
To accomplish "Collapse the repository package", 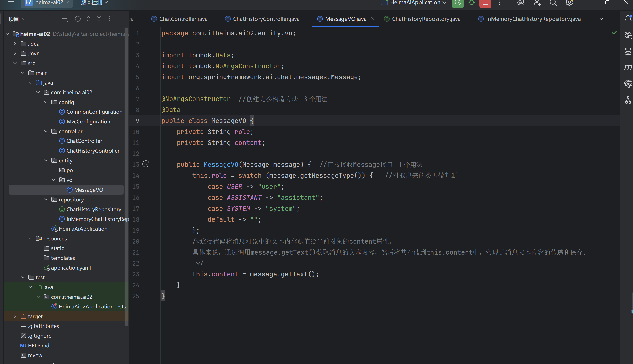I will point(46,199).
